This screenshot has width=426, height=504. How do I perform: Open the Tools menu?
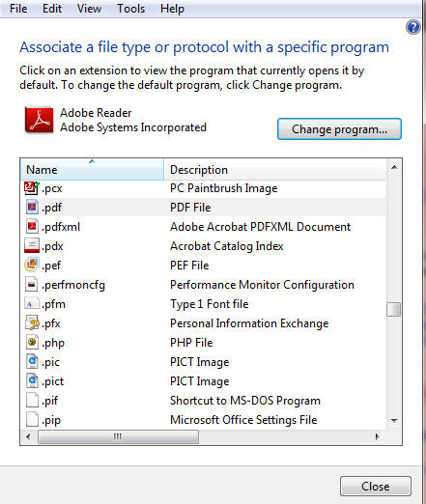tap(130, 9)
